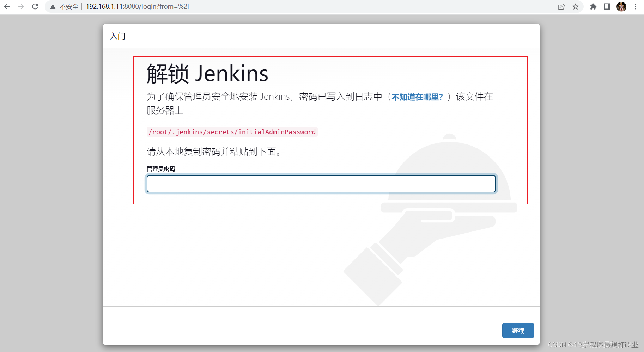Viewport: 644px width, 352px height.
Task: Click the '管理员密码' field label
Action: click(161, 169)
